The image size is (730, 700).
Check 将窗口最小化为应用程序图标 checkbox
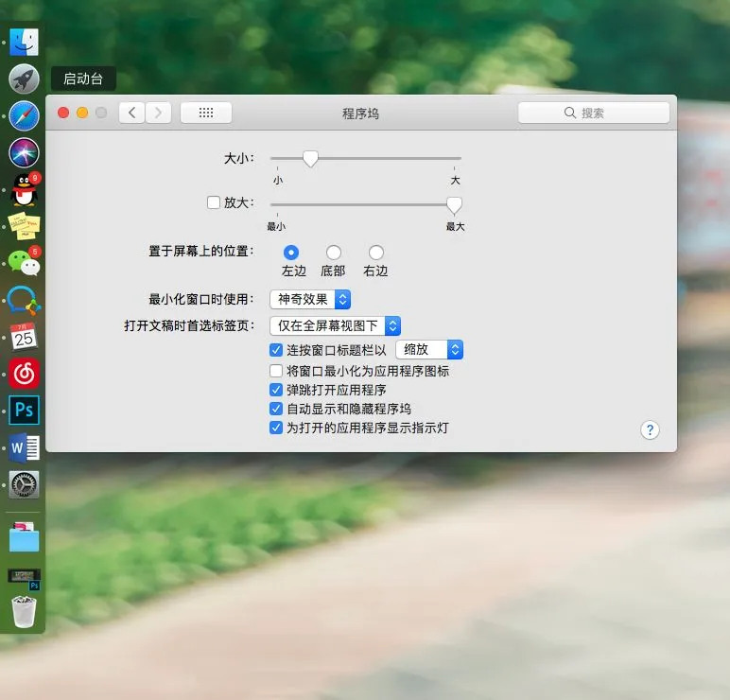(x=276, y=371)
